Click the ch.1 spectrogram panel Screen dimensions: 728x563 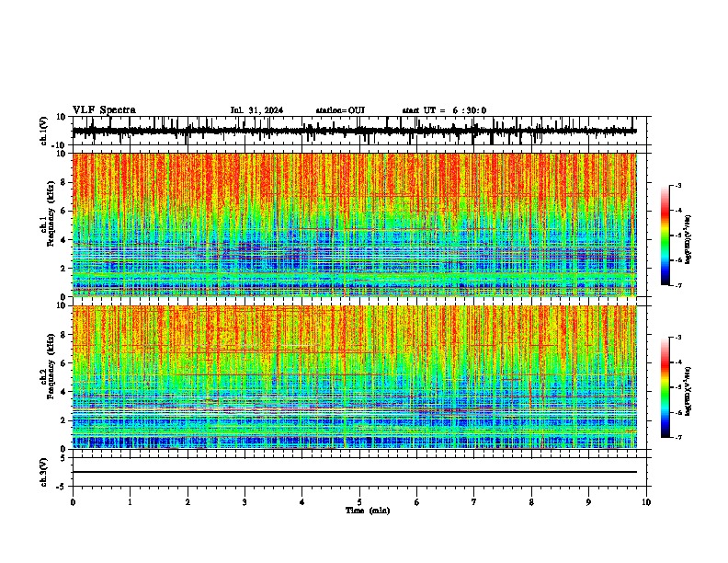tap(354, 224)
